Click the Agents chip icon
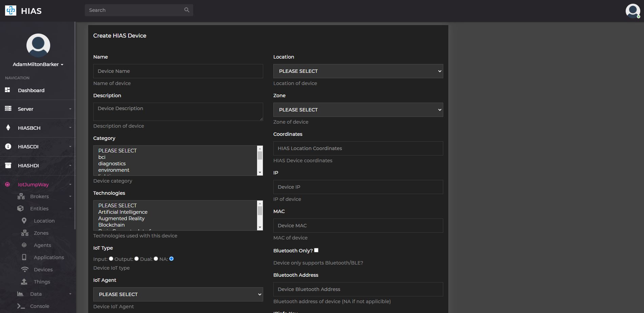Viewport: 644px width, 313px height. click(24, 245)
